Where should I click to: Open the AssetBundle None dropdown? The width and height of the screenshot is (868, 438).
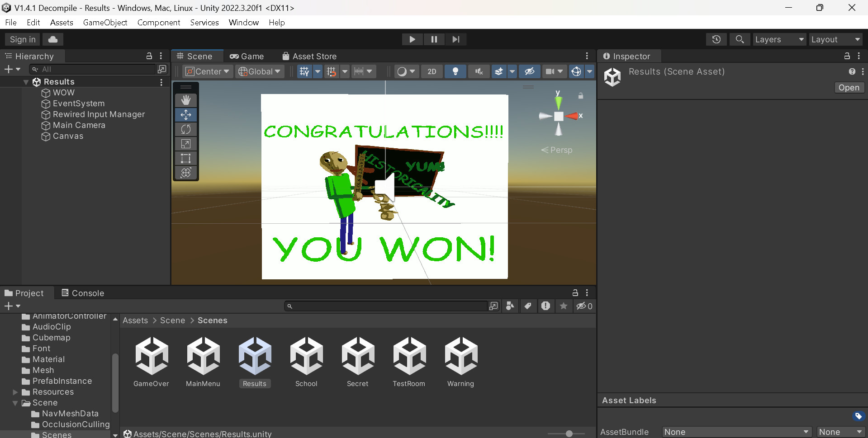coord(736,432)
